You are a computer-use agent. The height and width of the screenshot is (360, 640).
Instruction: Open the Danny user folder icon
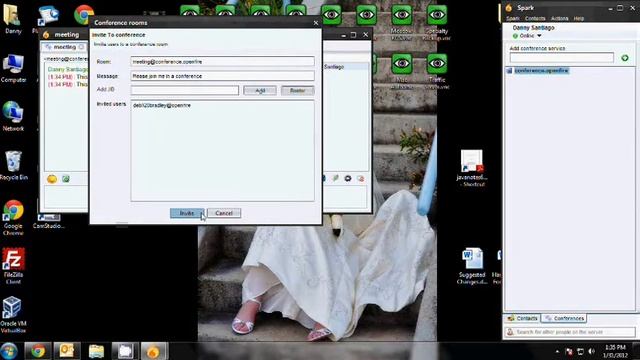(x=13, y=19)
